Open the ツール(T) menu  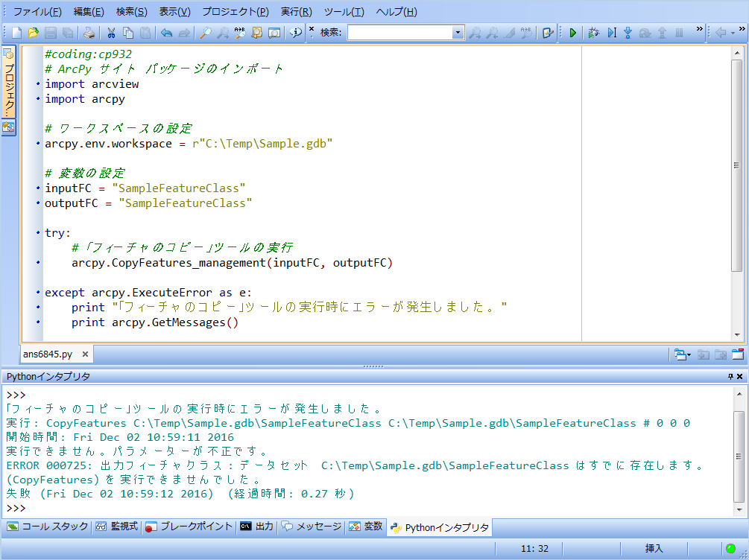(x=344, y=12)
